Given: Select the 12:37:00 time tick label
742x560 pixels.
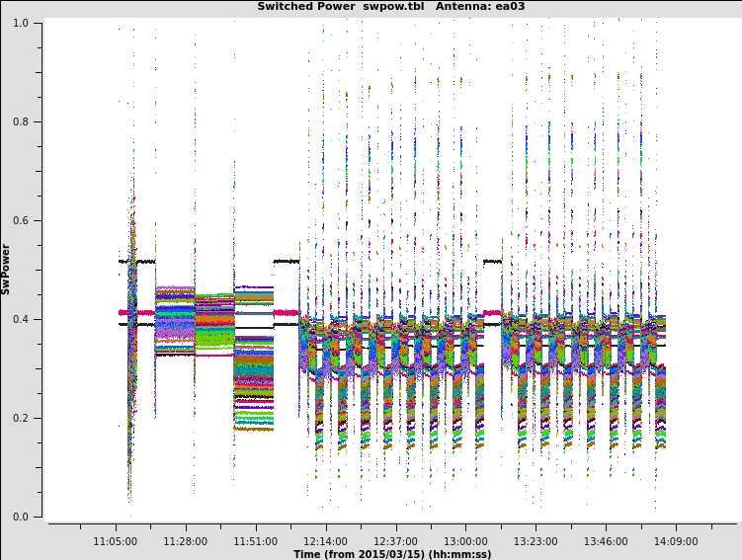Looking at the screenshot, I should click(395, 541).
